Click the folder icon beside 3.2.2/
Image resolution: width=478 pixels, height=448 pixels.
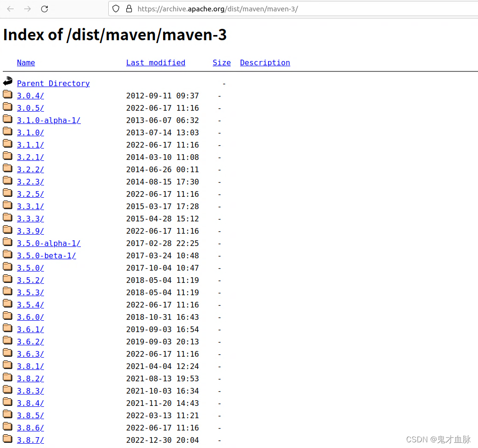point(8,168)
